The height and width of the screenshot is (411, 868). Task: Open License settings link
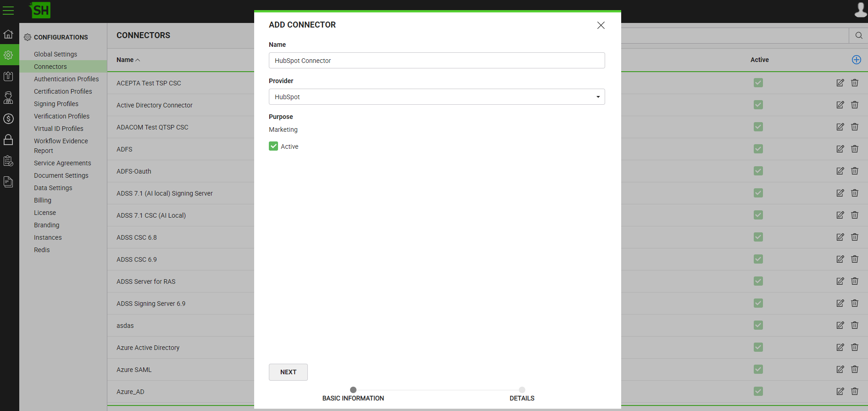[45, 213]
